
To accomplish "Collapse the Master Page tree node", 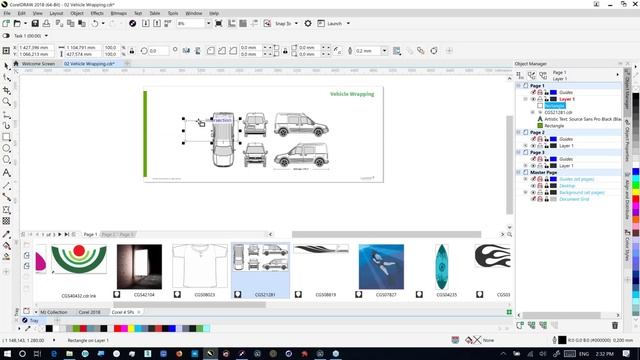I will click(x=519, y=172).
